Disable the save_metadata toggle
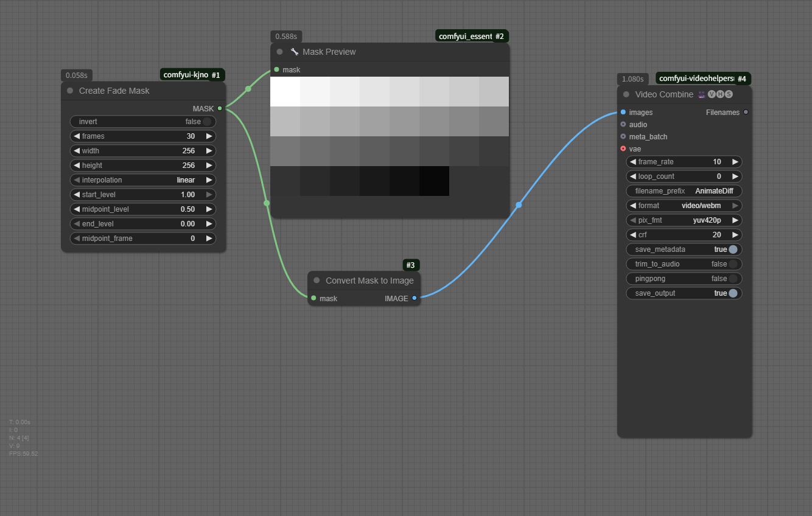 pyautogui.click(x=733, y=249)
